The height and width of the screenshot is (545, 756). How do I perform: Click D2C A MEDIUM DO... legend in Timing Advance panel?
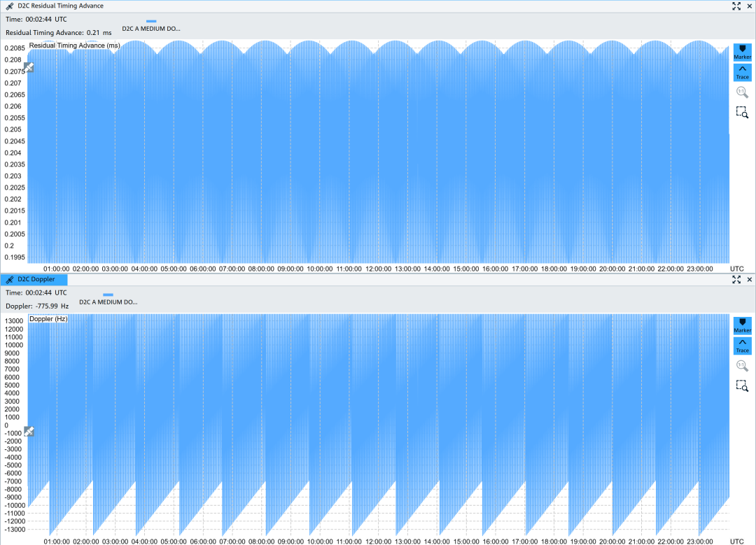(x=151, y=29)
